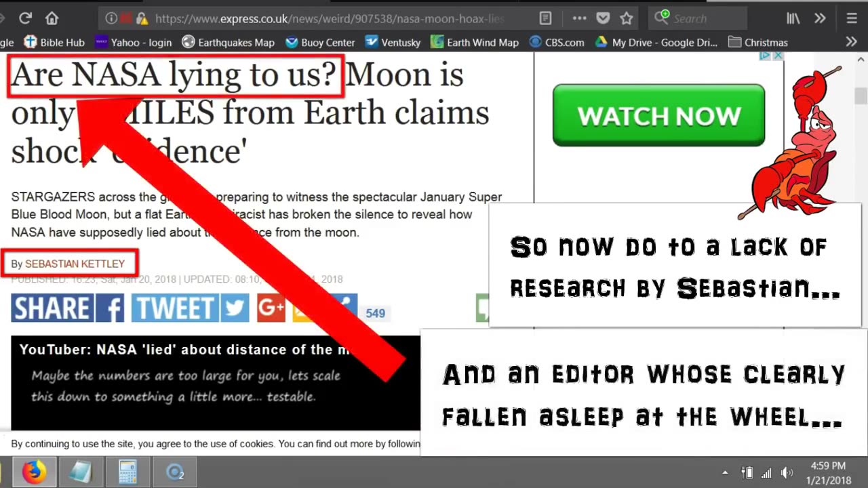Save the page to Pocket
Image resolution: width=868 pixels, height=488 pixels.
click(x=603, y=18)
